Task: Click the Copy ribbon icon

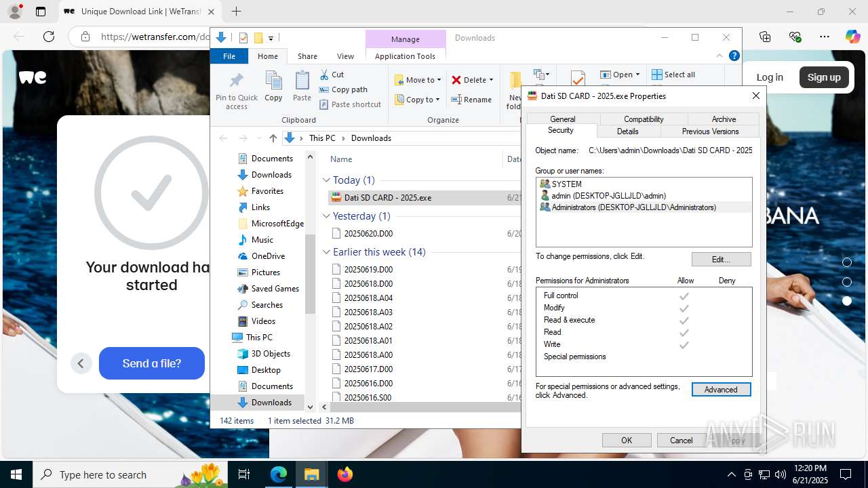Action: coord(273,86)
